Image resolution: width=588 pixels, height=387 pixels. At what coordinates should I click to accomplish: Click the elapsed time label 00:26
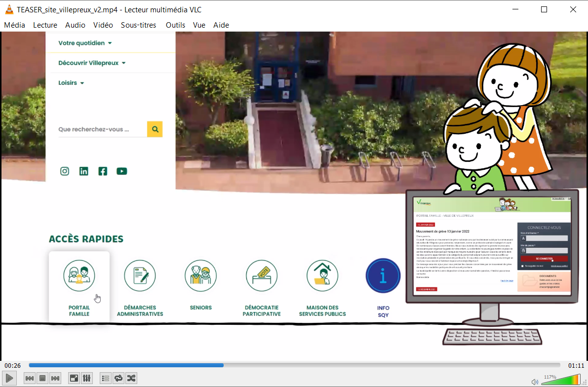[13, 366]
